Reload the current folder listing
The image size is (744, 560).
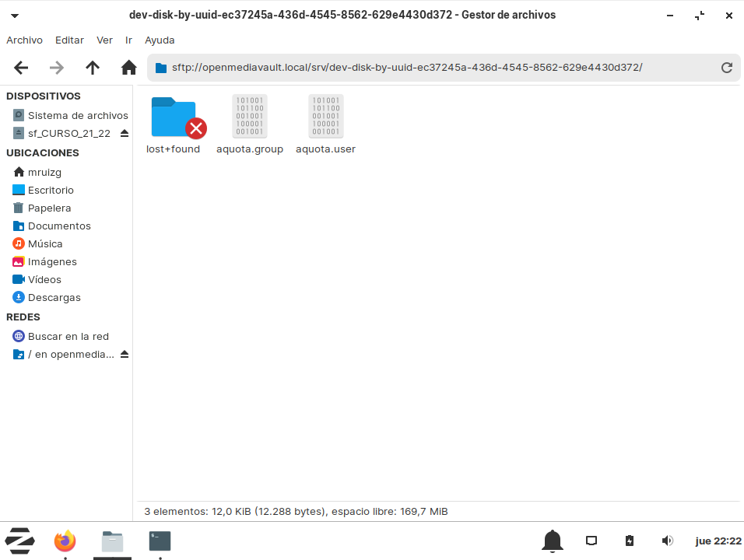[726, 68]
